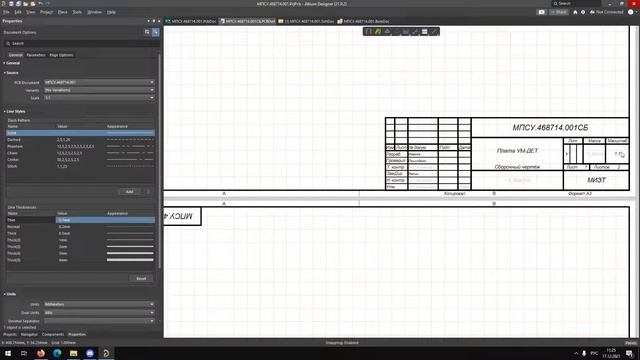Click the yellow board view icon in the active bar
The image size is (640, 360).
pyautogui.click(x=378, y=31)
